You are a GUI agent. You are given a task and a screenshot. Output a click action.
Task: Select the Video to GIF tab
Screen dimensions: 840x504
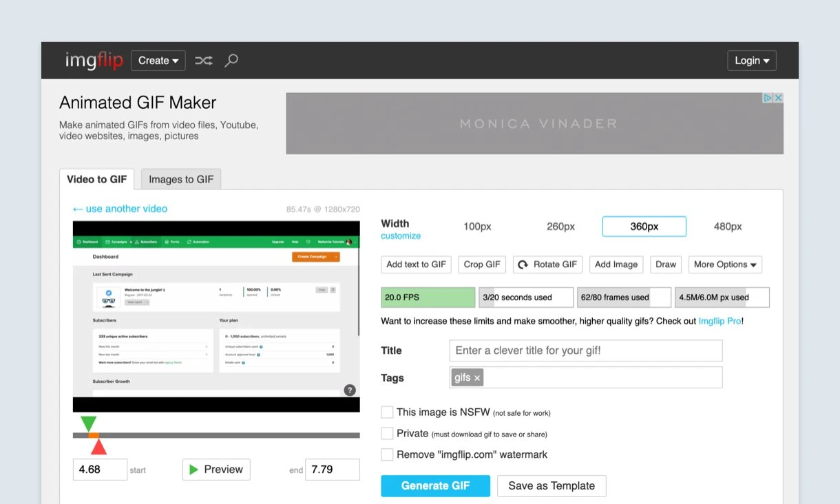point(97,180)
